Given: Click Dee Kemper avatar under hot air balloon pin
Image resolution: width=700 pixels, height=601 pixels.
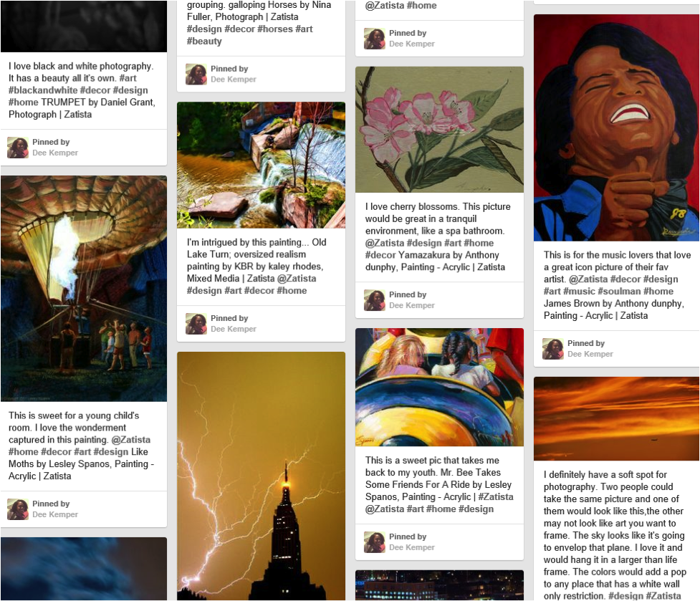Looking at the screenshot, I should [x=18, y=509].
